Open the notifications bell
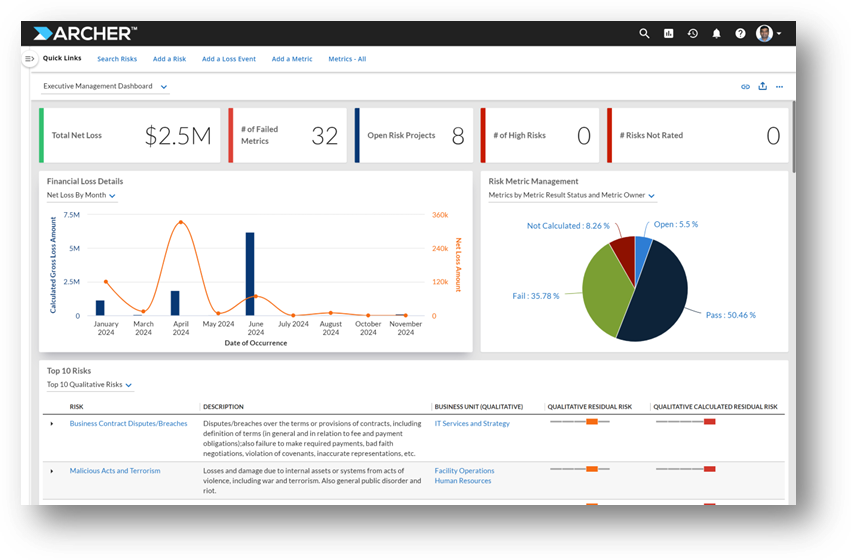 [x=716, y=34]
